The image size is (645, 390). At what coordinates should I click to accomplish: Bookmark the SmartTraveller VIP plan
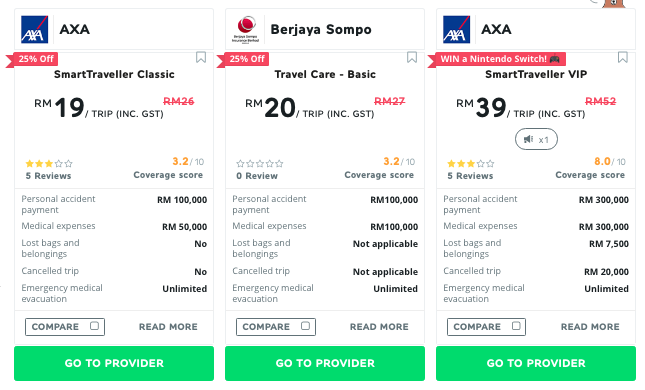point(623,57)
